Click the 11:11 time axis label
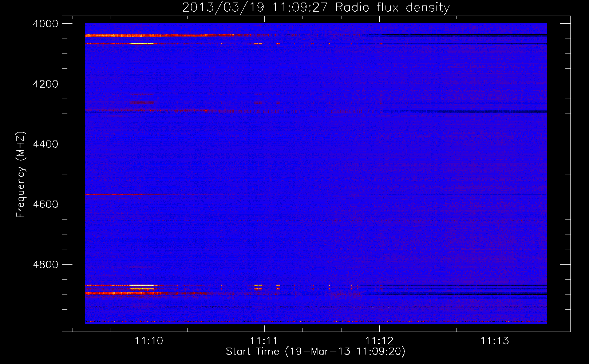Viewport: 589px width, 364px height. [264, 341]
